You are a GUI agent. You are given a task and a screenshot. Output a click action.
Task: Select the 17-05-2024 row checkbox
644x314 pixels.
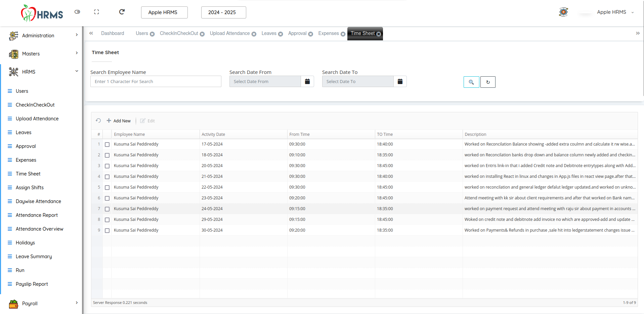(x=107, y=145)
